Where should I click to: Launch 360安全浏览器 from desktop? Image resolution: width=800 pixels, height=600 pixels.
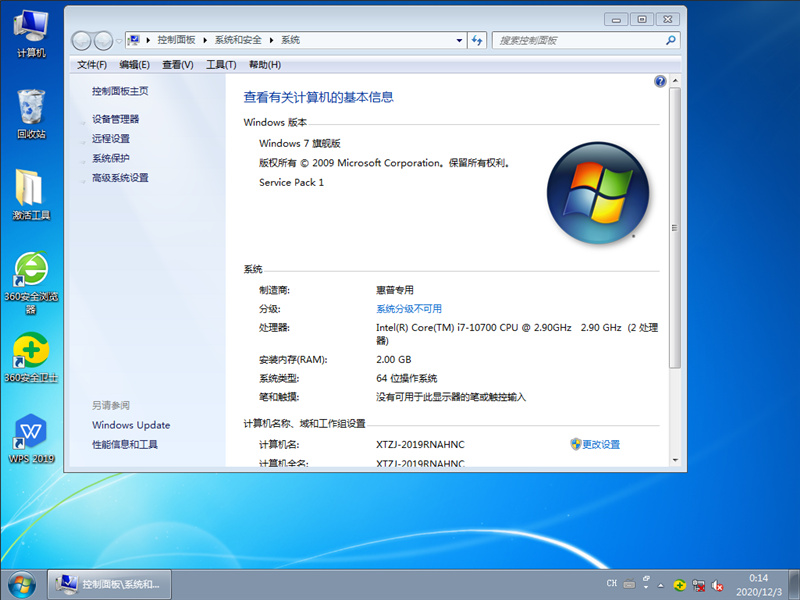click(x=31, y=282)
